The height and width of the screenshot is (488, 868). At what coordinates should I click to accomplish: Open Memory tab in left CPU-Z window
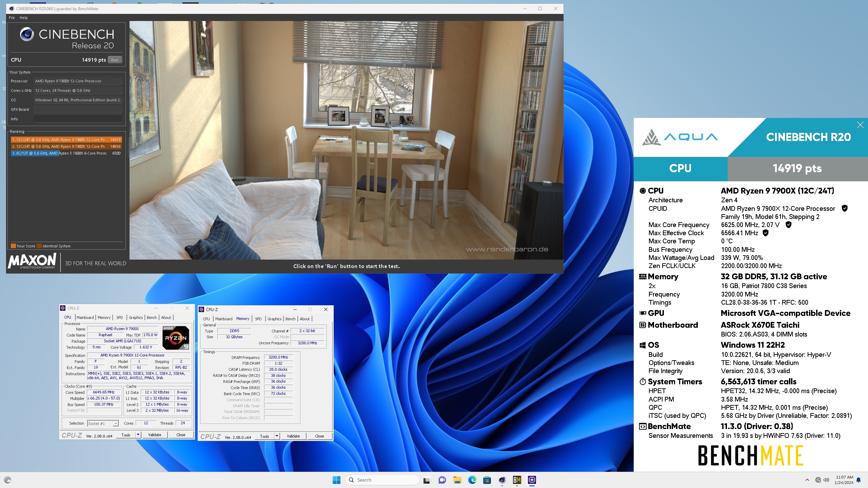point(104,318)
